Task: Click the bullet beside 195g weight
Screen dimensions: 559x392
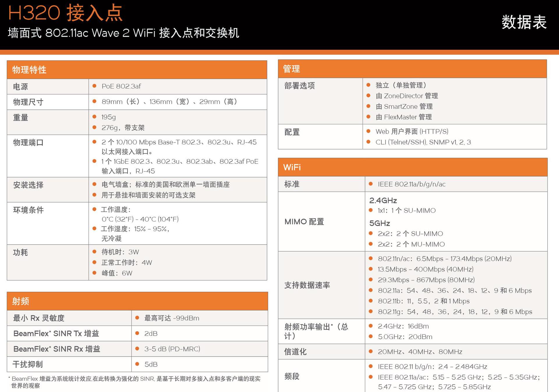Action: click(x=94, y=117)
